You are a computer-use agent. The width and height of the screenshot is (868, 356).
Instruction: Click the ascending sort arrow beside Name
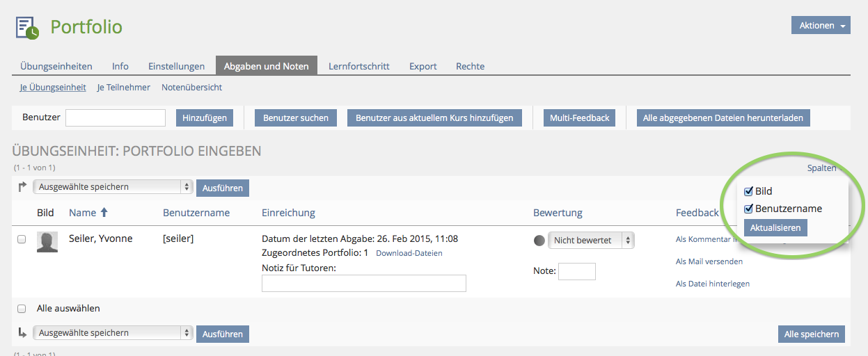(x=104, y=213)
